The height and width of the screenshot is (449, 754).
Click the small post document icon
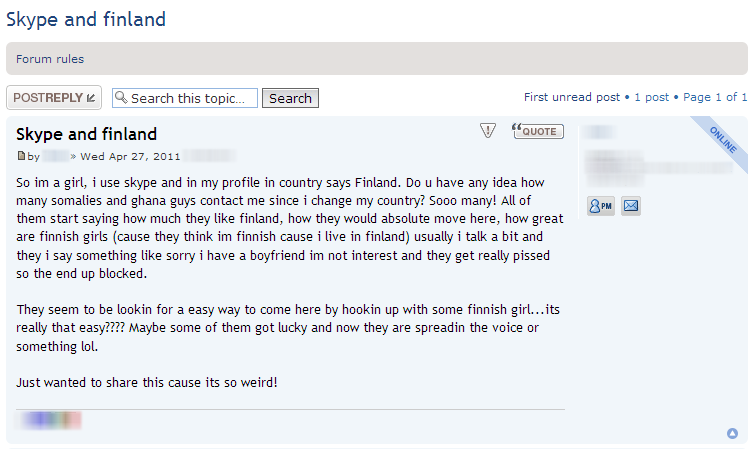tap(21, 156)
